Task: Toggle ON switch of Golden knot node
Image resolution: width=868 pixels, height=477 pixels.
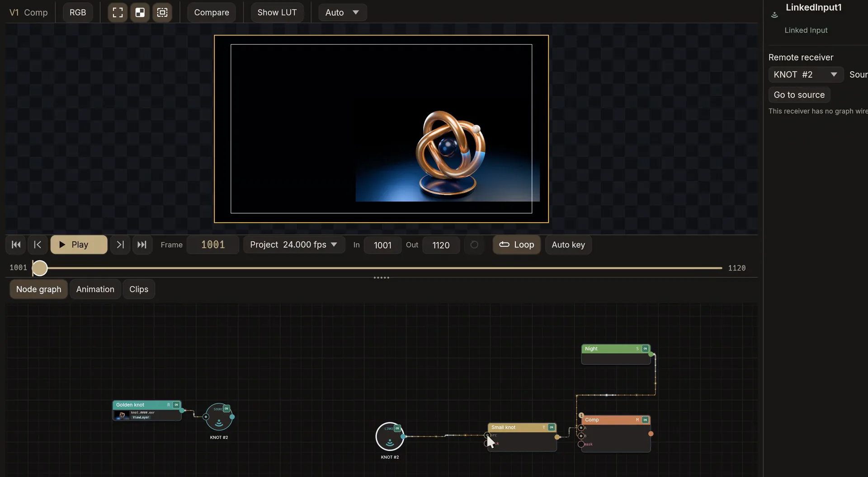Action: (x=176, y=405)
